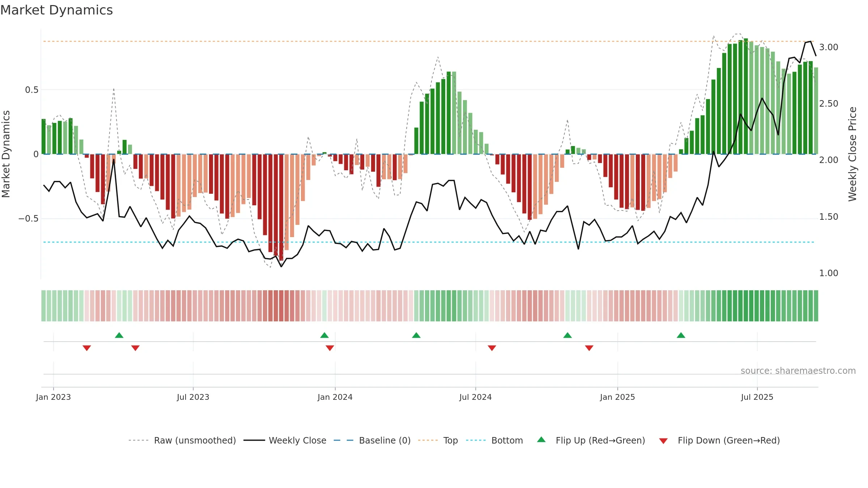Viewport: 868px width, 488px height.
Task: Click the first light green heat strip cell
Action: (43, 306)
